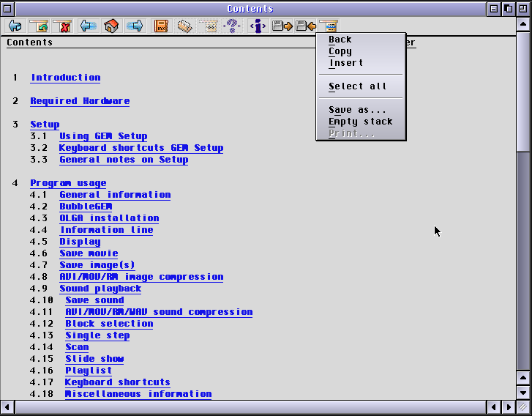Click the blue info icon in toolbar
This screenshot has width=532, height=416.
click(257, 26)
